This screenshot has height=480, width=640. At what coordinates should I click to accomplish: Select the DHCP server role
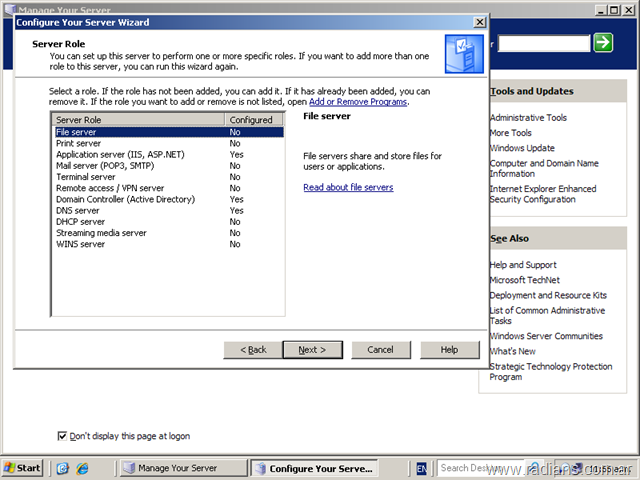tap(80, 221)
